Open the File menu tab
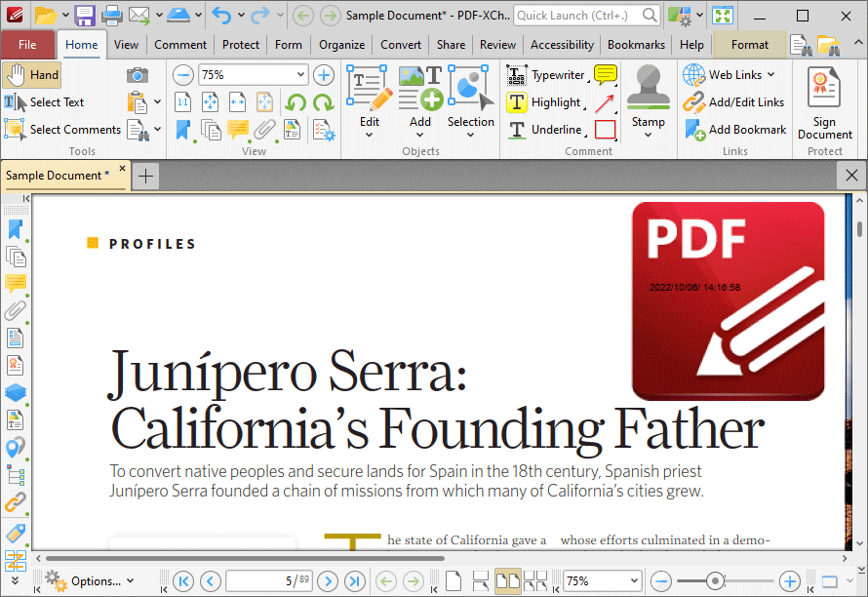This screenshot has height=597, width=868. [27, 45]
